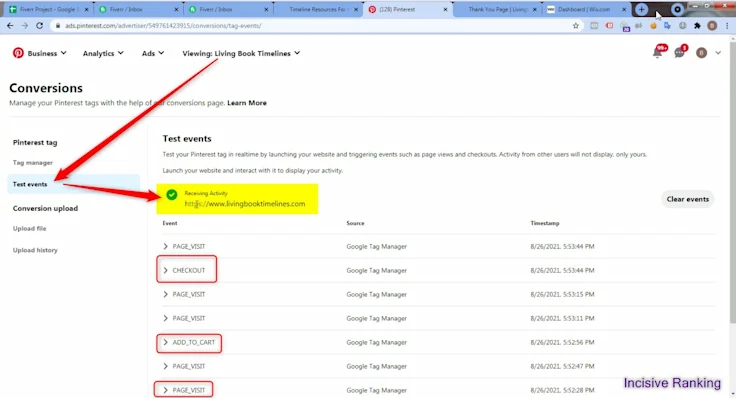This screenshot has height=398, width=736.
Task: Reload the page with refresh icon
Action: point(40,26)
